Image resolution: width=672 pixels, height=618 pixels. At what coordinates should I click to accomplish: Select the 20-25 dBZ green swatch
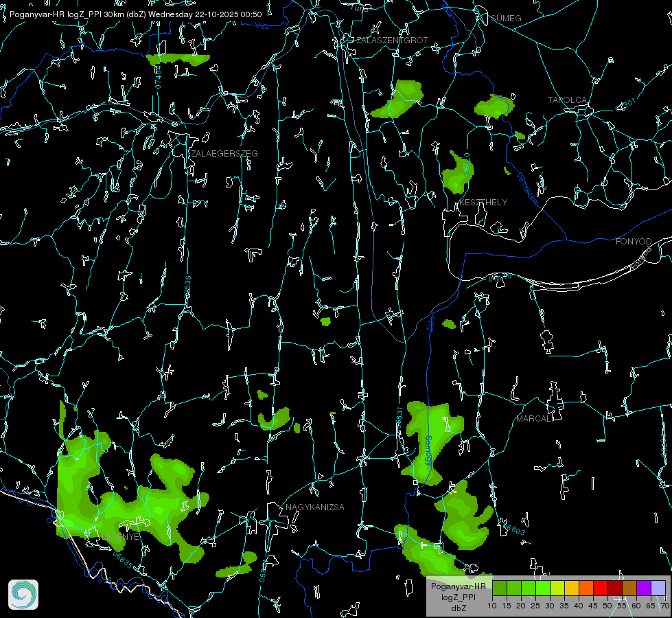[x=529, y=588]
